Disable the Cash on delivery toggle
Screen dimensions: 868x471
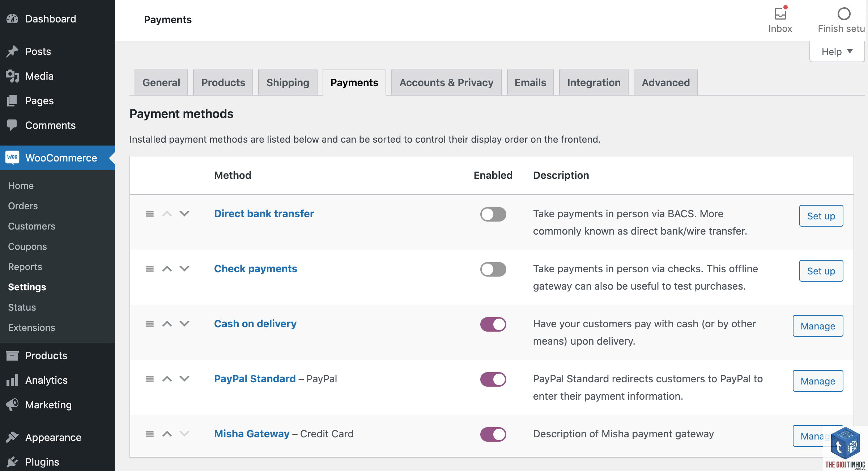pyautogui.click(x=493, y=324)
